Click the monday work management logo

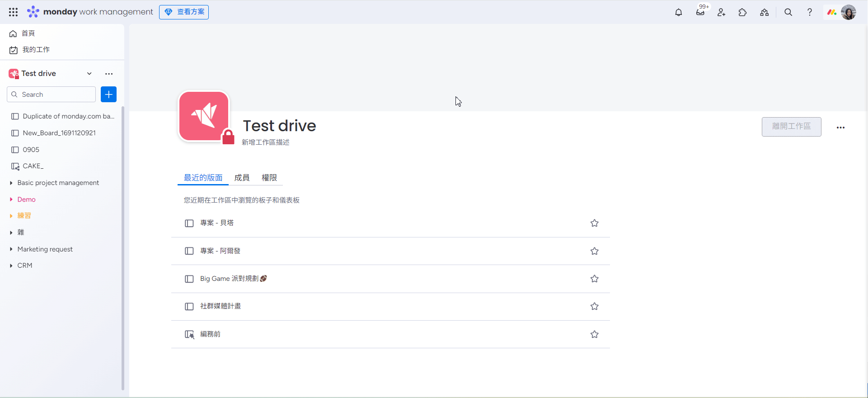(x=90, y=12)
